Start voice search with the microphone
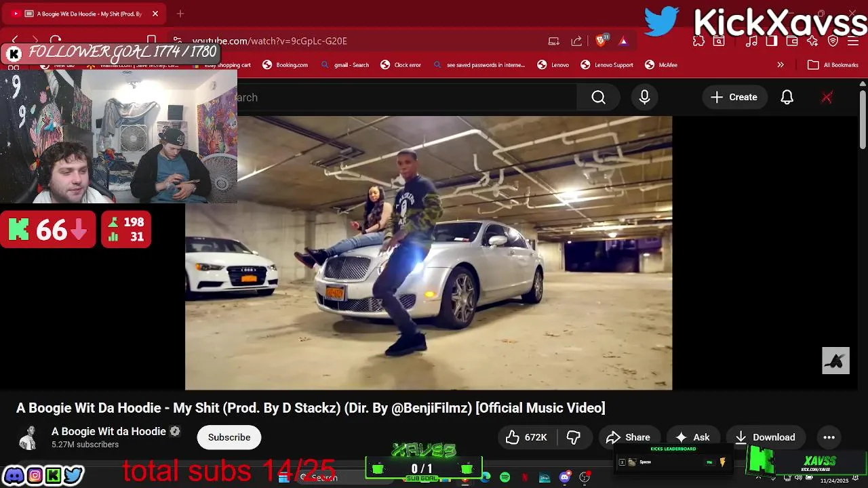Image resolution: width=868 pixels, height=488 pixels. click(644, 98)
